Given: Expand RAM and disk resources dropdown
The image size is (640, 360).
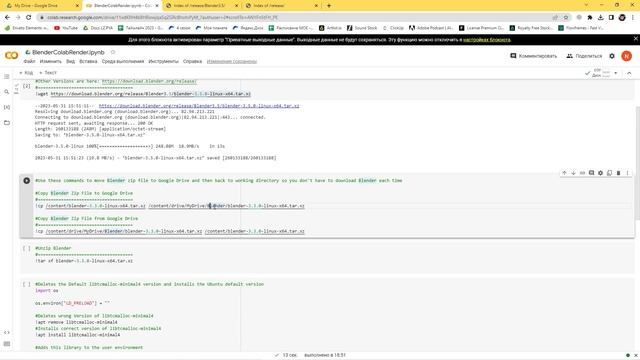Looking at the screenshot, I should [x=616, y=73].
